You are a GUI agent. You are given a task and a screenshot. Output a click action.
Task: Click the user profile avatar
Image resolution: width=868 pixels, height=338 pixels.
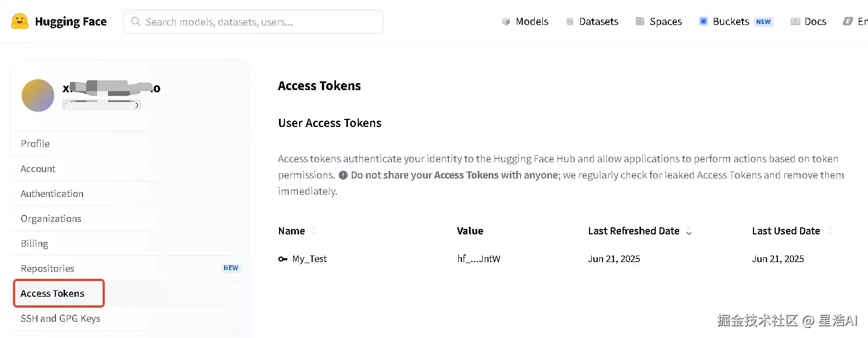[38, 95]
